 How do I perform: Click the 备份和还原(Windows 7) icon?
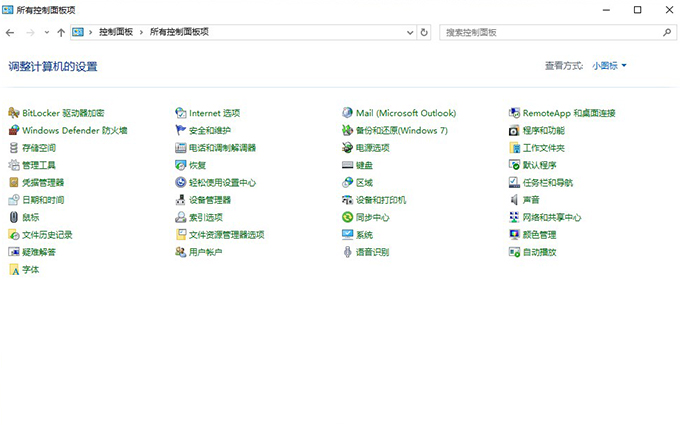[347, 131]
